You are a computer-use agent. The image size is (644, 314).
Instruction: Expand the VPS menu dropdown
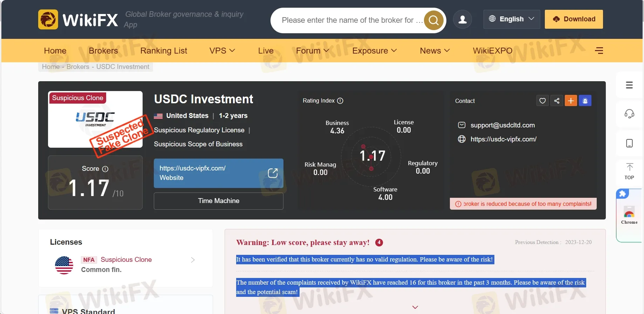pyautogui.click(x=222, y=51)
